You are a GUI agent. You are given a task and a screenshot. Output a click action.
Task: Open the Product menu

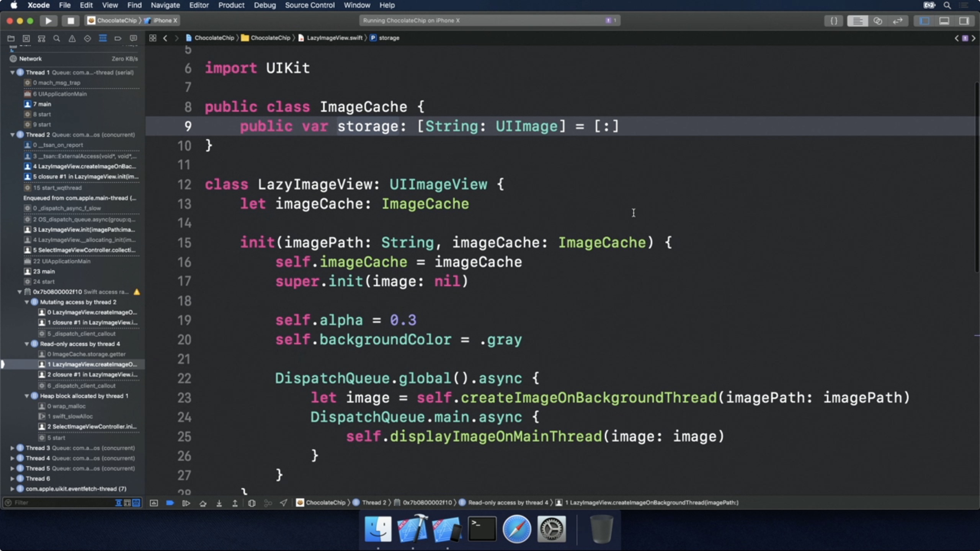[x=231, y=5]
